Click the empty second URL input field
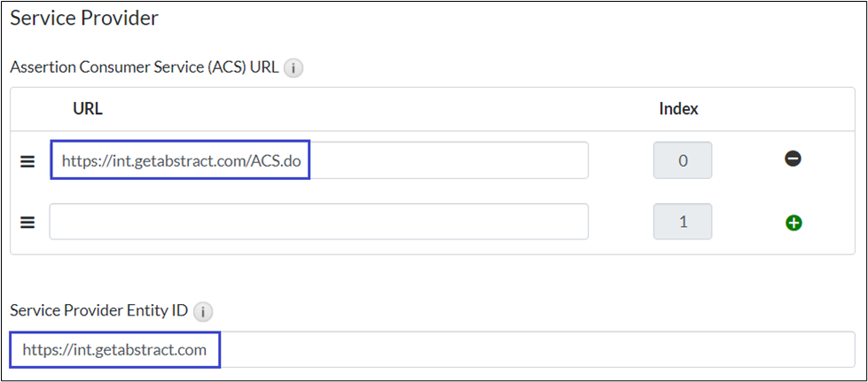The image size is (868, 382). (318, 222)
